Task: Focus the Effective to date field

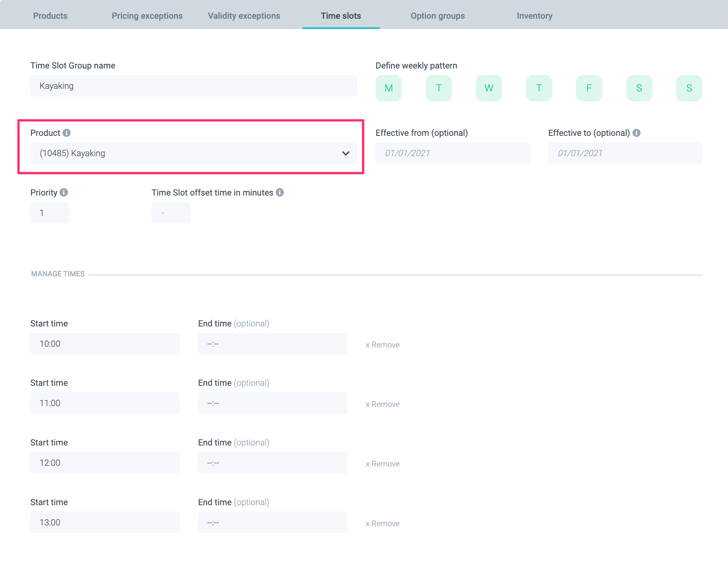Action: 625,153
